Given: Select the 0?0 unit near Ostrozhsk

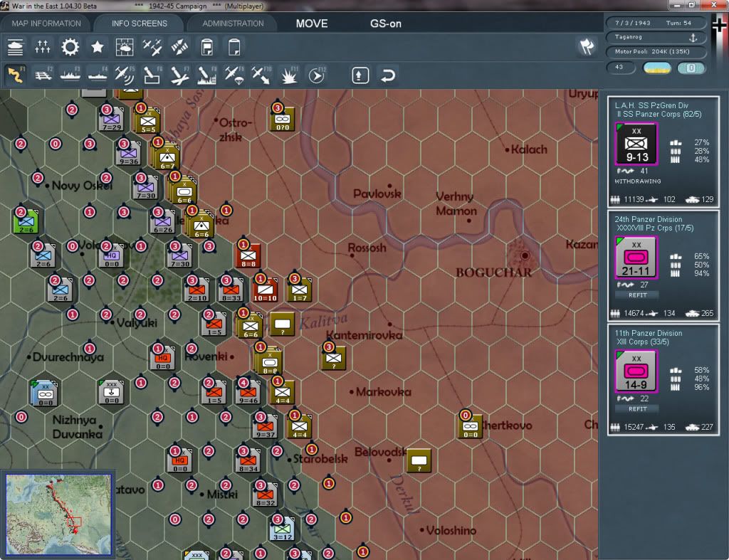Looking at the screenshot, I should point(282,119).
